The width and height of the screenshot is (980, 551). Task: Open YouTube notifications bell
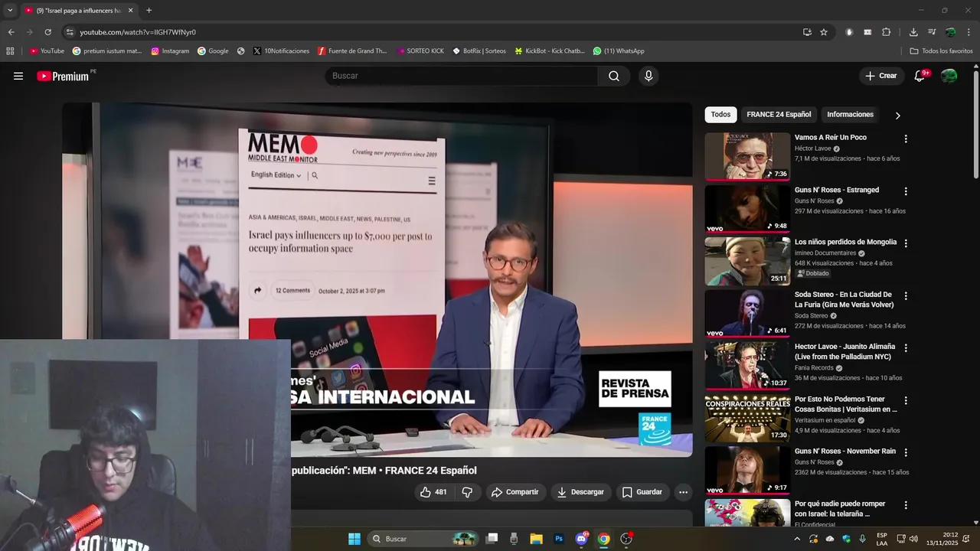920,76
